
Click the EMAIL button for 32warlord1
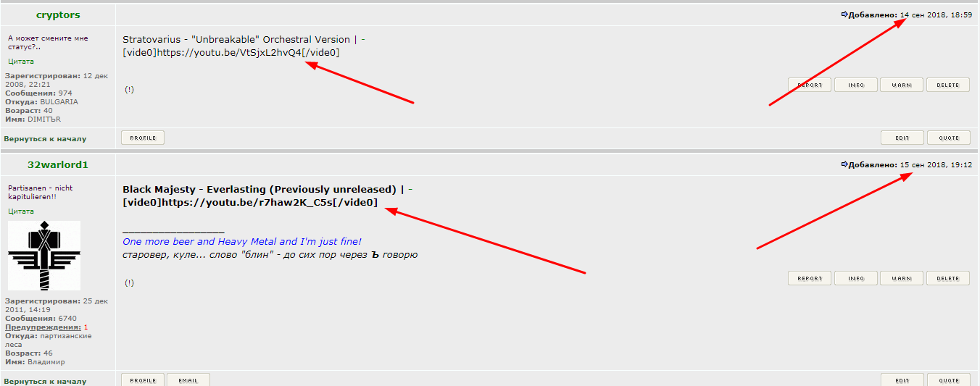(x=188, y=380)
